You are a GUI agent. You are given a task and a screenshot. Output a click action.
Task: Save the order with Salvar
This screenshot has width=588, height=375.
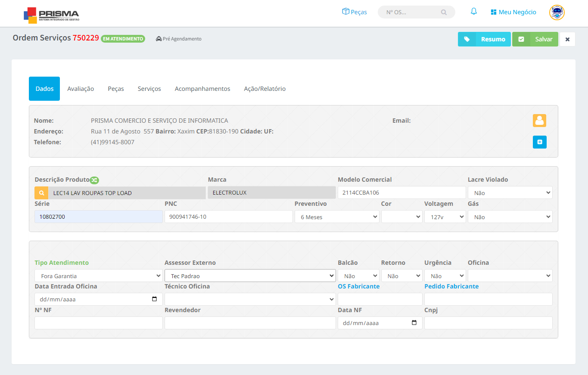[535, 39]
